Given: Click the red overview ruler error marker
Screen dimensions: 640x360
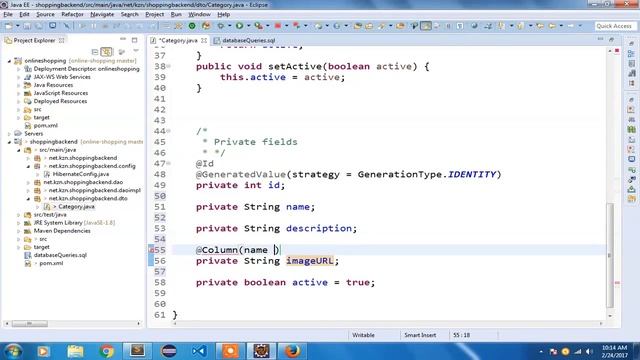Looking at the screenshot, I should click(617, 283).
